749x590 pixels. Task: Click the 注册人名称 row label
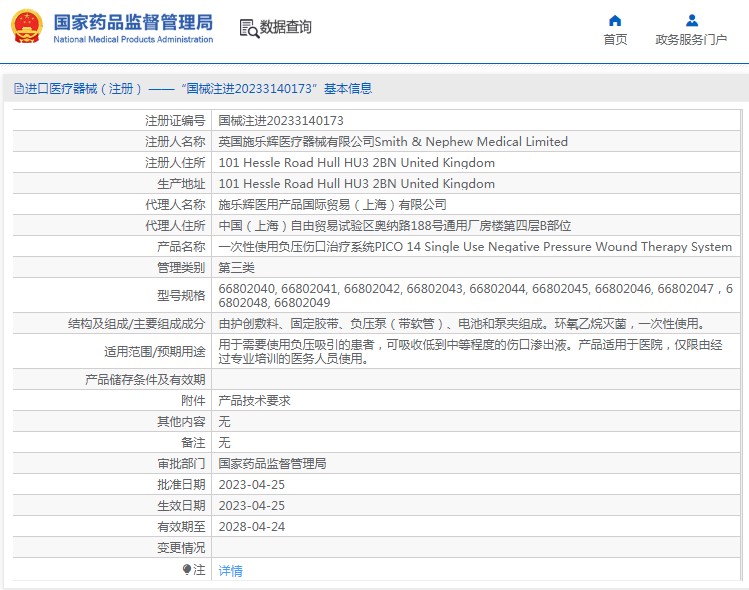click(x=175, y=141)
